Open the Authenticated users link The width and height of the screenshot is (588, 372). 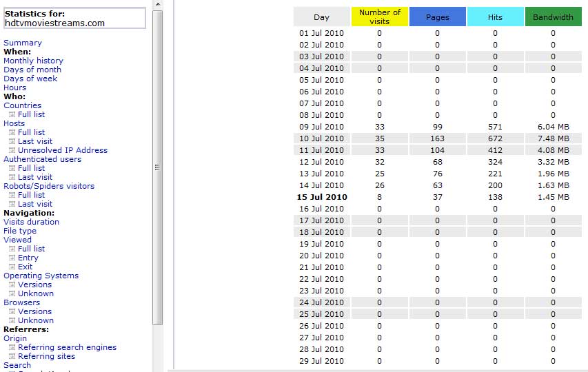point(42,159)
